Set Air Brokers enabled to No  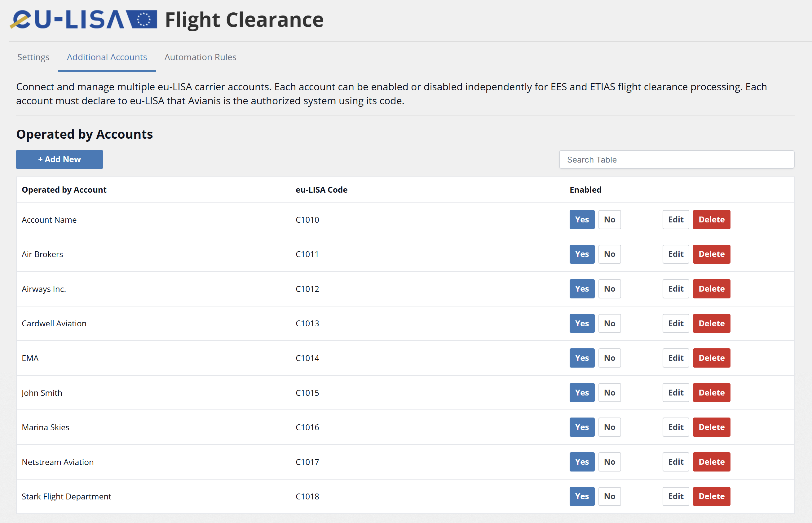(x=609, y=254)
